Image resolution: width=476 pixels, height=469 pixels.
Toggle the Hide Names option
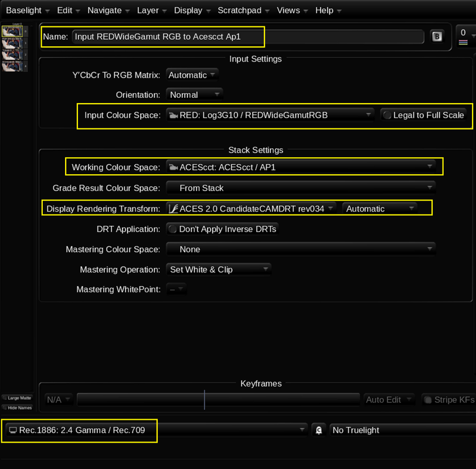coord(18,407)
